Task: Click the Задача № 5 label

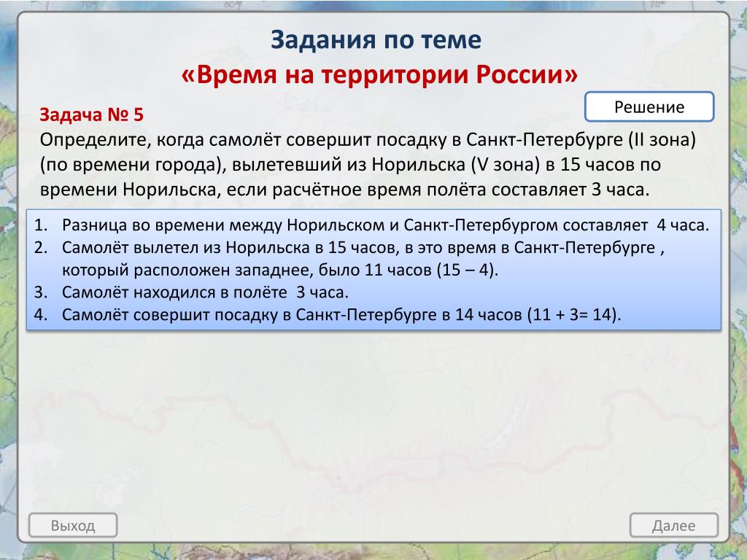Action: coord(91,114)
